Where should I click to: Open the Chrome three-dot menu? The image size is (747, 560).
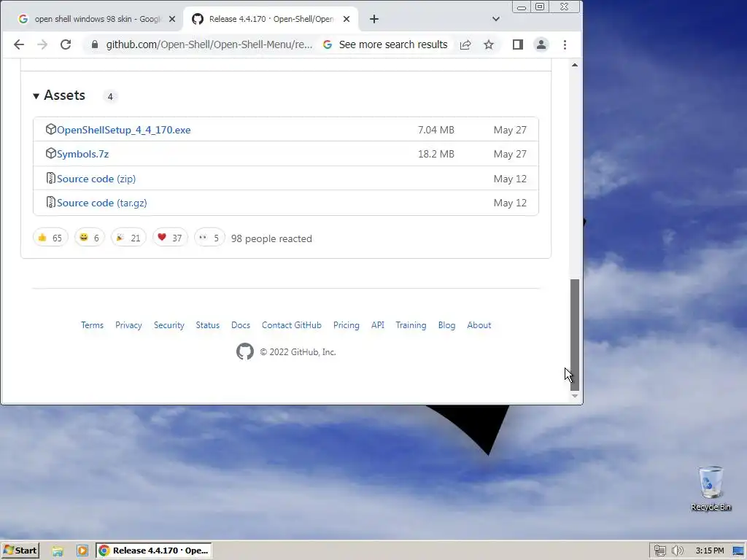click(x=565, y=44)
